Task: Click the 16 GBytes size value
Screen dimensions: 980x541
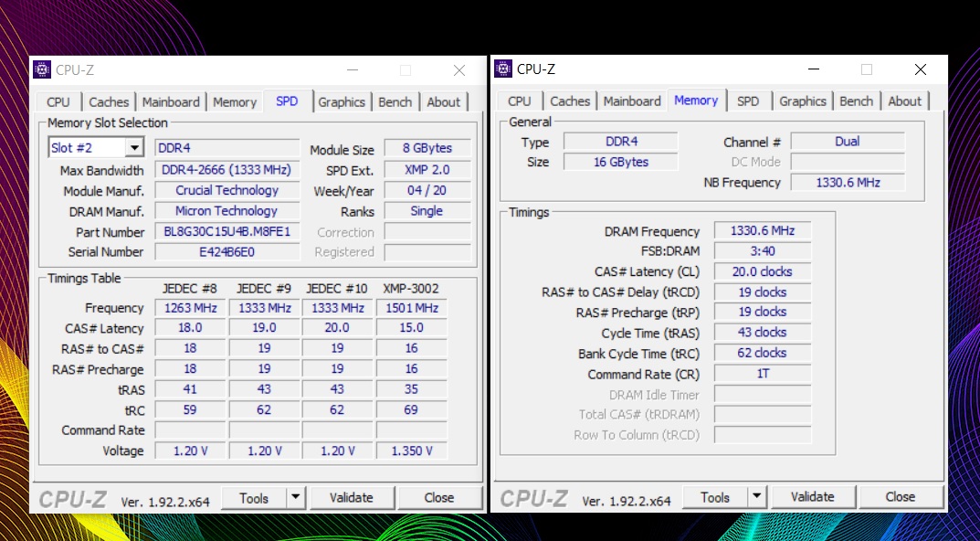Action: tap(621, 162)
